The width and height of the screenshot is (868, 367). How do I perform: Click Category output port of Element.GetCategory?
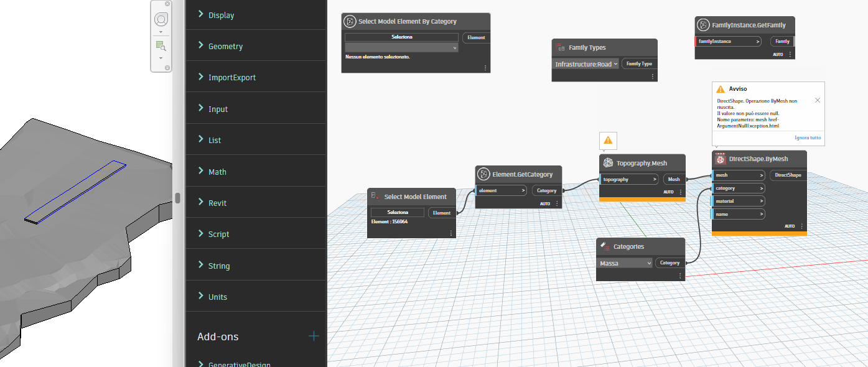click(547, 190)
